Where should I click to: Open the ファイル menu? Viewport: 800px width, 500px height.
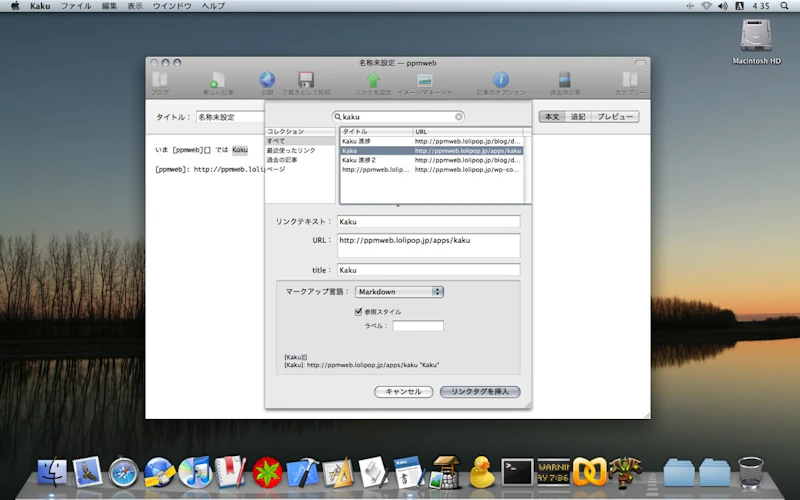click(76, 6)
